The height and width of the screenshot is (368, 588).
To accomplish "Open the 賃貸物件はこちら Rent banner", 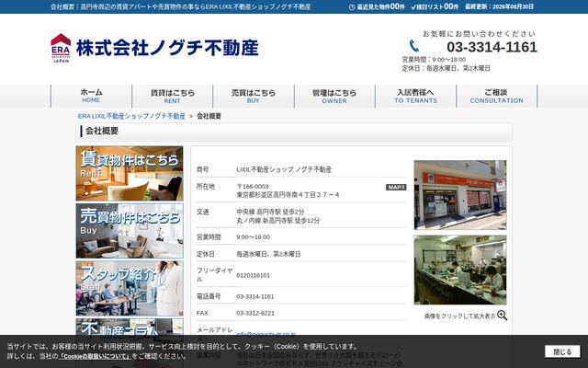I will point(130,174).
